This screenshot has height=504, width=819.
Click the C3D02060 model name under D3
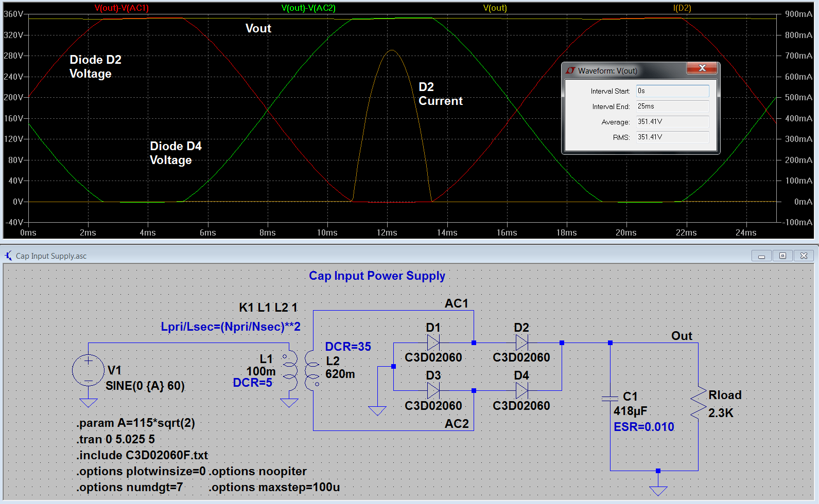[x=433, y=406]
